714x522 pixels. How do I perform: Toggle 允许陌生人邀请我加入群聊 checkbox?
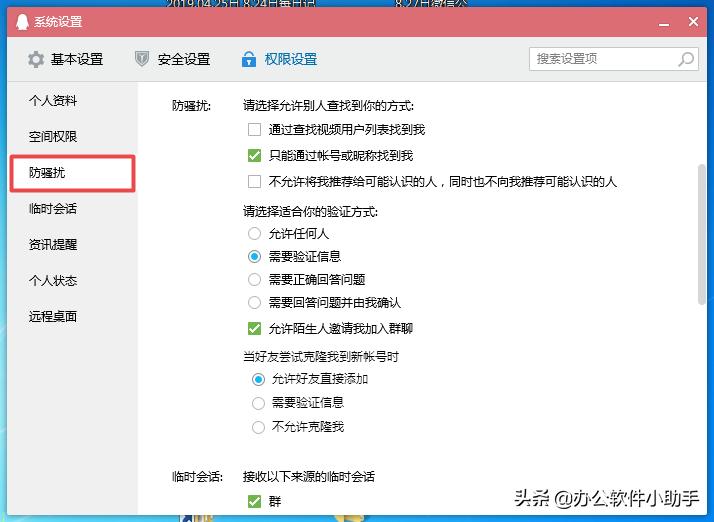[x=254, y=328]
